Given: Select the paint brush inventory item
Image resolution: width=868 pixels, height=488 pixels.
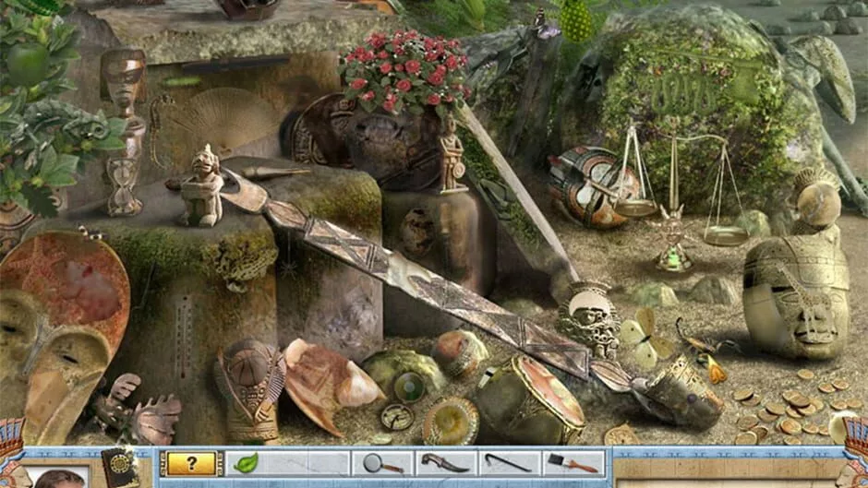Looking at the screenshot, I should (x=573, y=463).
